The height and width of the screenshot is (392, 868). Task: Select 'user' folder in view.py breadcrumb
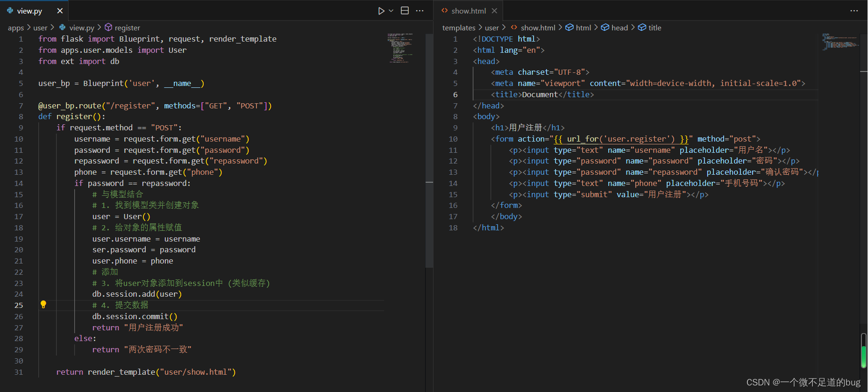click(x=40, y=28)
